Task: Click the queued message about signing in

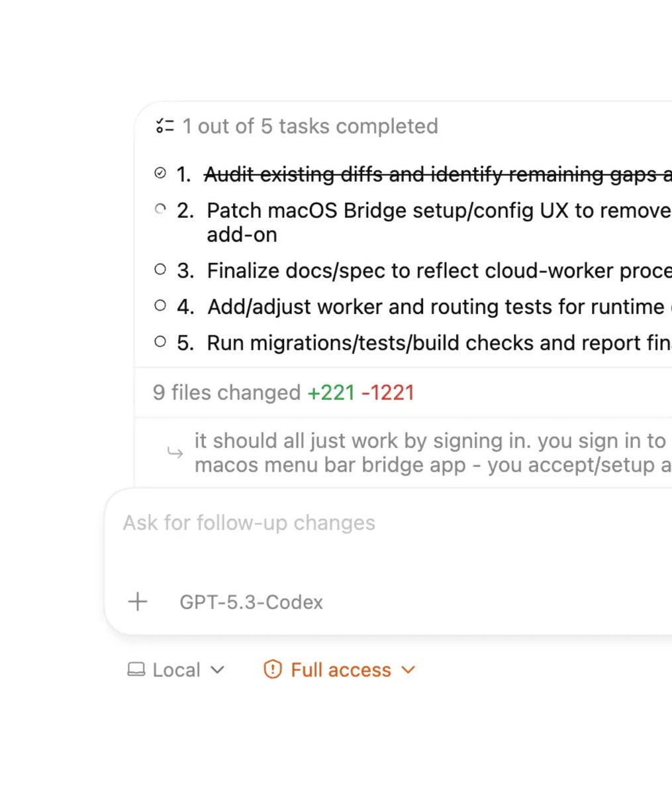Action: pos(433,452)
